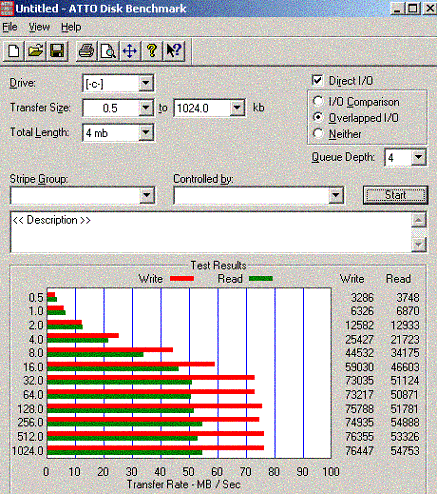The image size is (437, 494).
Task: Select the I/O Comparison radio button
Action: (x=318, y=101)
